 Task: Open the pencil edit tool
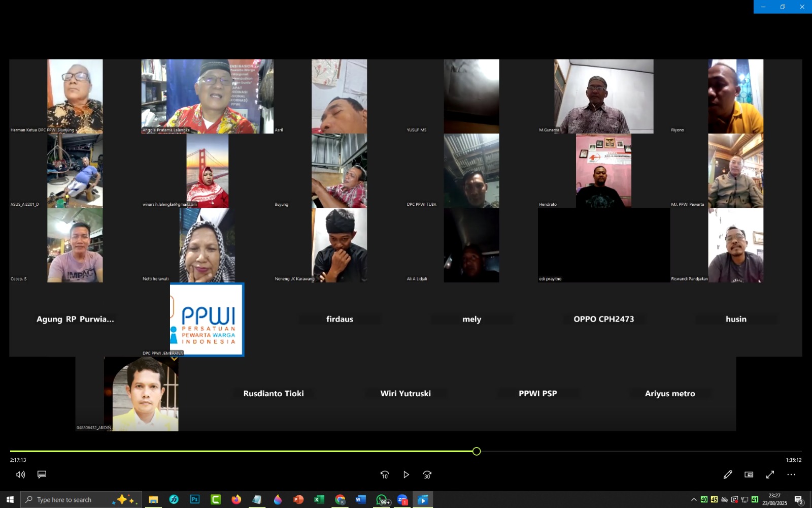[x=728, y=474]
